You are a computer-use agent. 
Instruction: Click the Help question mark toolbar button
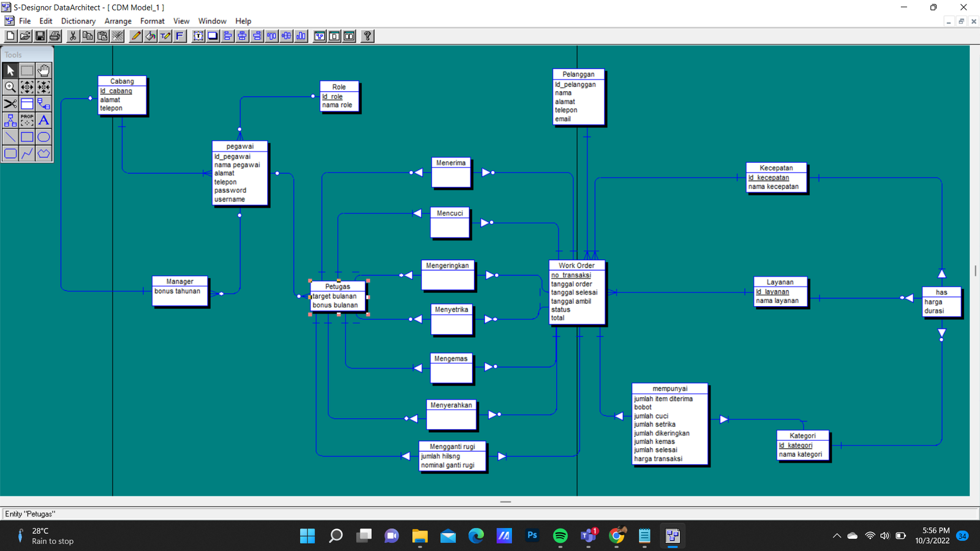pos(367,36)
